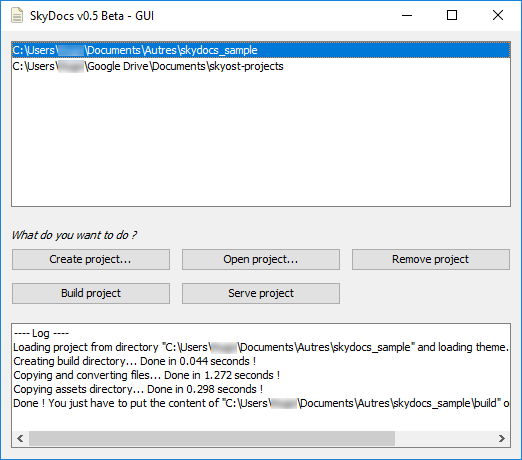The width and height of the screenshot is (522, 460).
Task: Click scrollbar track right of the thumb
Action: click(x=444, y=438)
